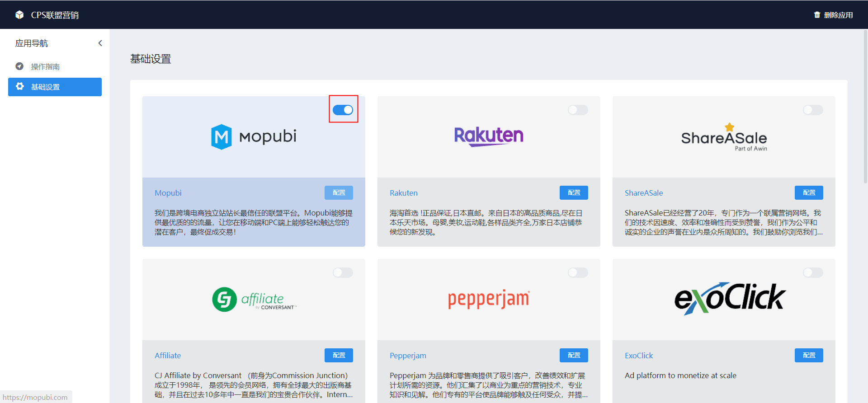Click 配置 button for Rakuten
This screenshot has width=868, height=403.
574,192
